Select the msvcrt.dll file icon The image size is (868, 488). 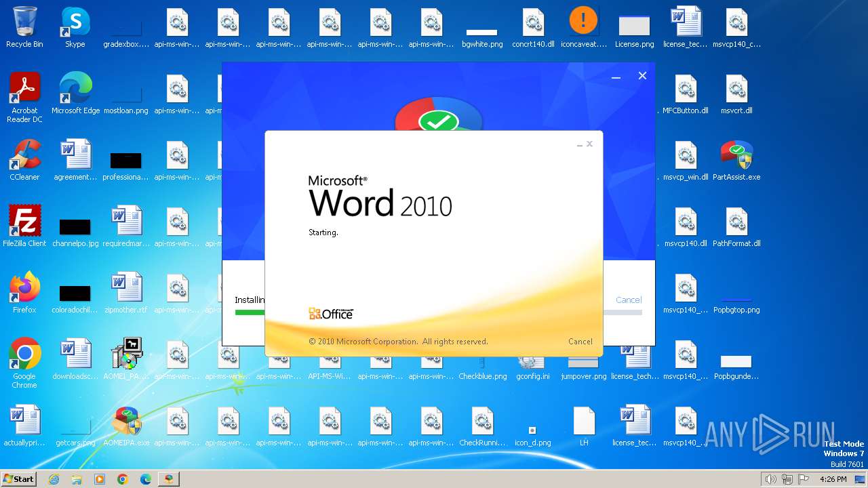(x=736, y=94)
